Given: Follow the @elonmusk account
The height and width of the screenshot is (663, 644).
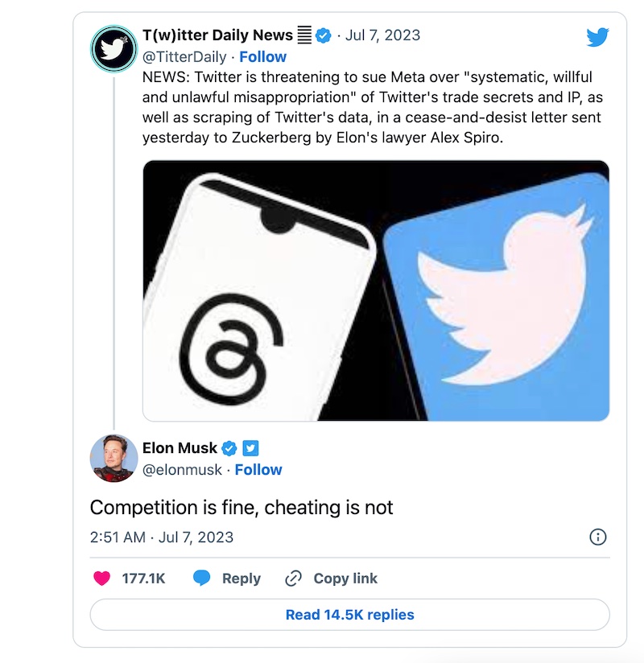Looking at the screenshot, I should click(258, 470).
